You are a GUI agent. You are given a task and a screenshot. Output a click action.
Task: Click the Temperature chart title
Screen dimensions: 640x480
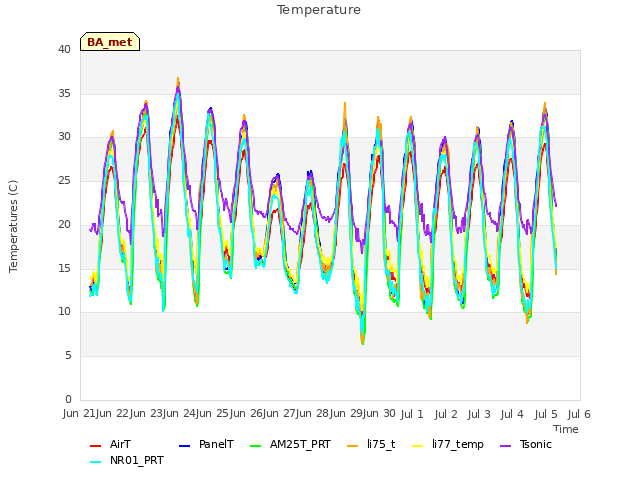coord(319,9)
